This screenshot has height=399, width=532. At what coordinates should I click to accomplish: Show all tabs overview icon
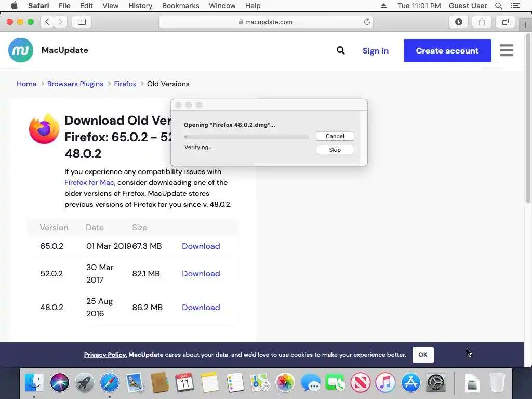point(505,22)
